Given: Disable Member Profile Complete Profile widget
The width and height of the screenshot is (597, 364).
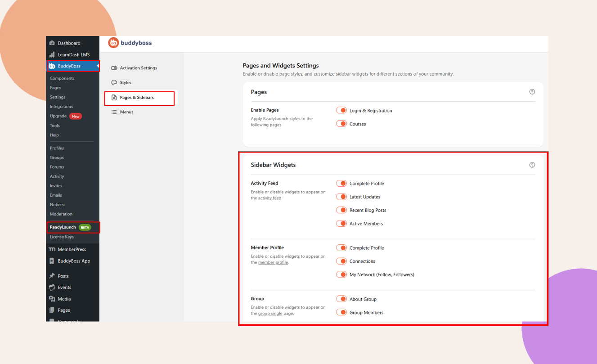Looking at the screenshot, I should tap(341, 247).
